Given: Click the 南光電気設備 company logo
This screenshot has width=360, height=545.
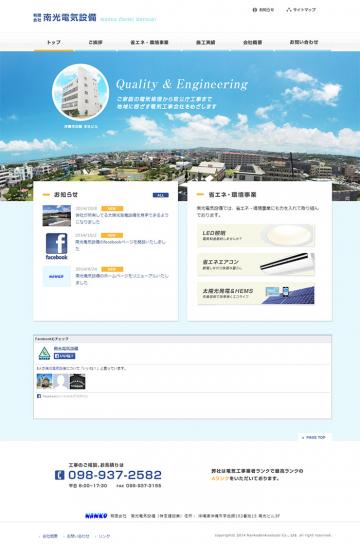Looking at the screenshot, I should tap(65, 18).
